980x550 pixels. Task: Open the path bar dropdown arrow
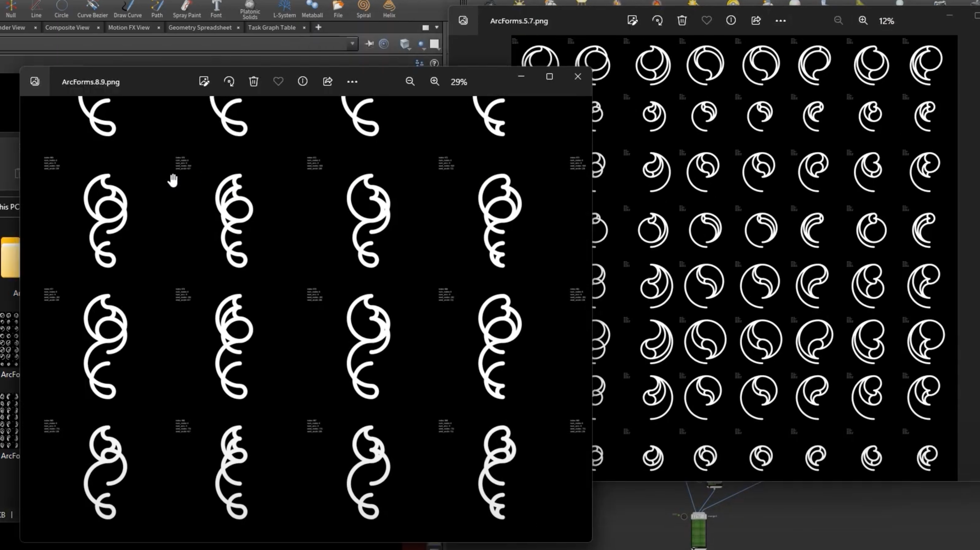[x=352, y=44]
